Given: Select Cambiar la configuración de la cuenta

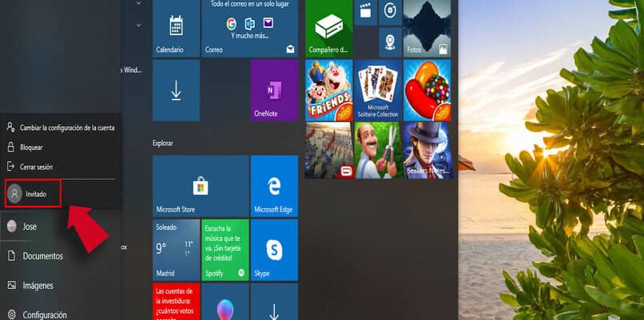Looking at the screenshot, I should coord(60,128).
